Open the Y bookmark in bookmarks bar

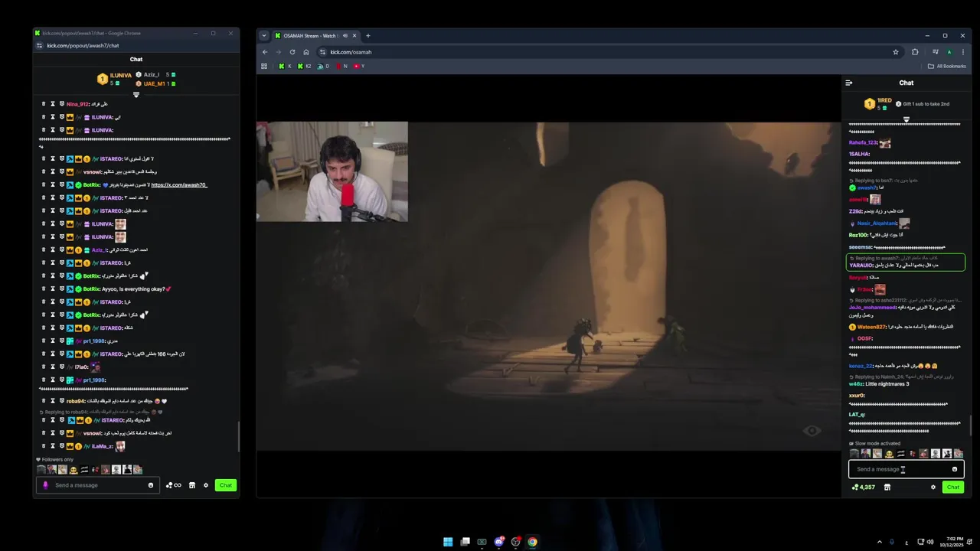(358, 67)
